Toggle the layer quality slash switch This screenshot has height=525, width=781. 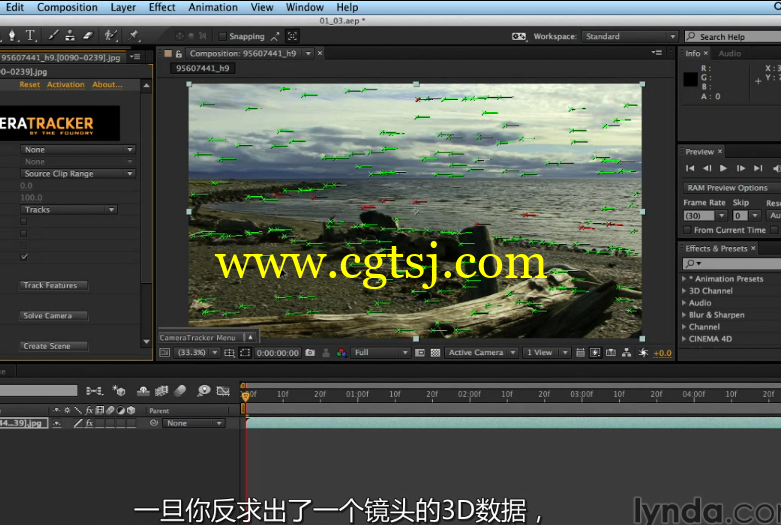pyautogui.click(x=78, y=423)
